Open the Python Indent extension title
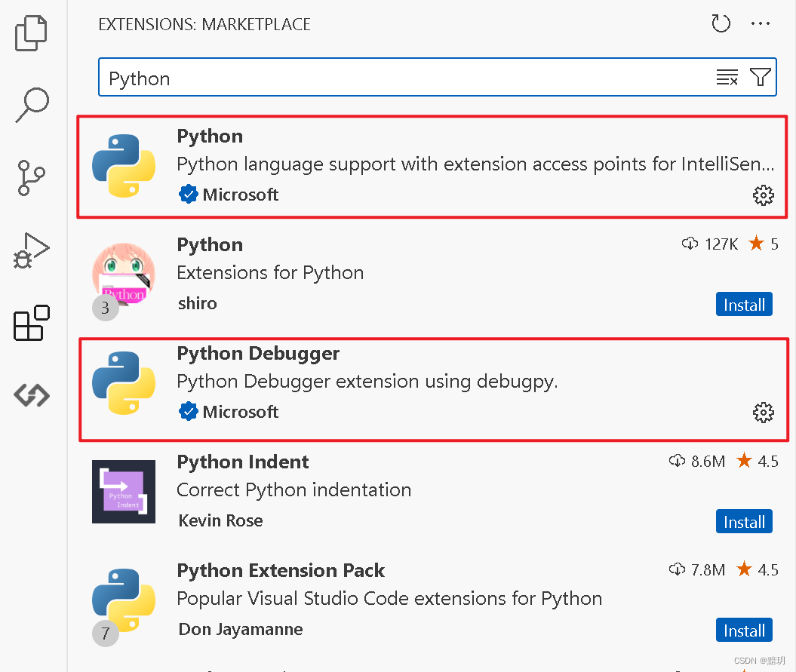Screen dimensions: 796x672 pos(243,462)
